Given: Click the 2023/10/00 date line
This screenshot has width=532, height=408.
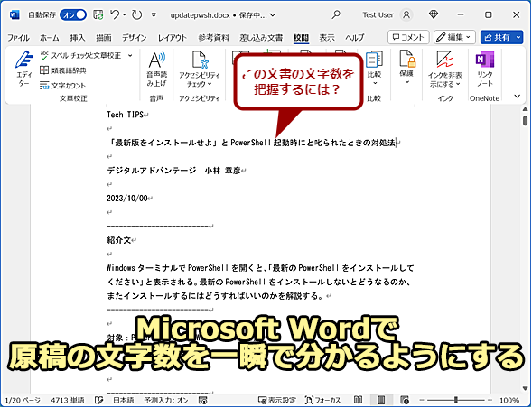Looking at the screenshot, I should pyautogui.click(x=127, y=198).
